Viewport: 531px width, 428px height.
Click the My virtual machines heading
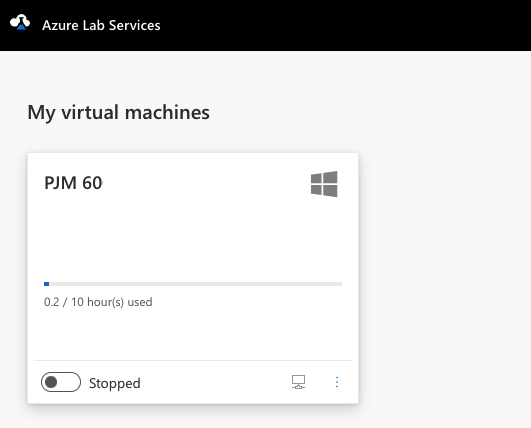click(x=119, y=112)
